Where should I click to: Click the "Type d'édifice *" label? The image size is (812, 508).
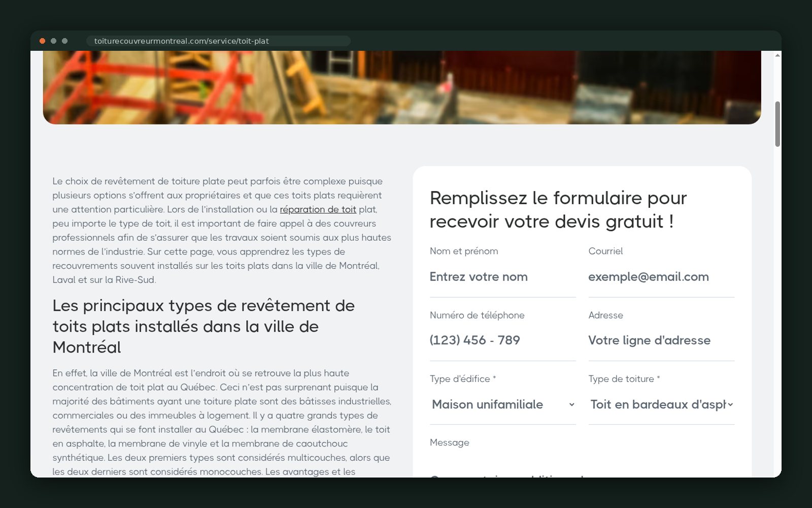tap(463, 379)
